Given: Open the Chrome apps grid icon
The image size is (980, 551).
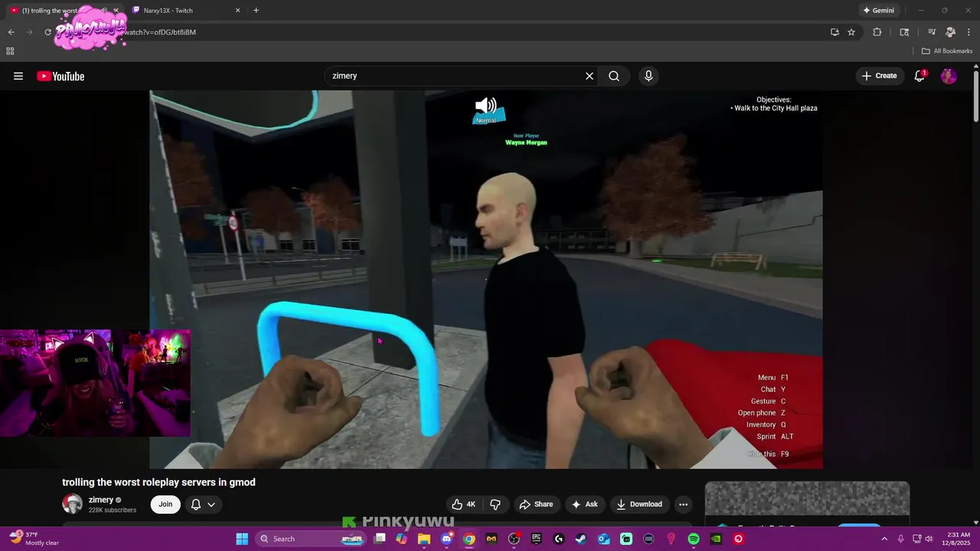Looking at the screenshot, I should [x=10, y=51].
